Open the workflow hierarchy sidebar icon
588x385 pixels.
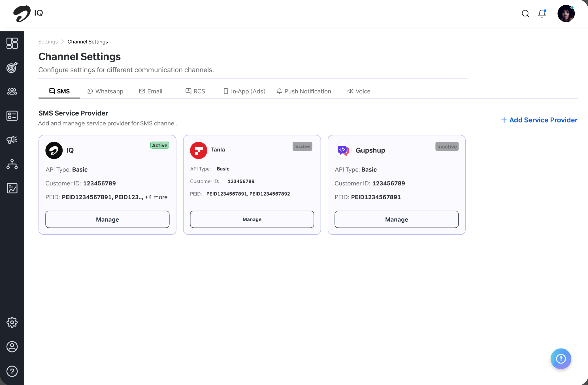(12, 164)
